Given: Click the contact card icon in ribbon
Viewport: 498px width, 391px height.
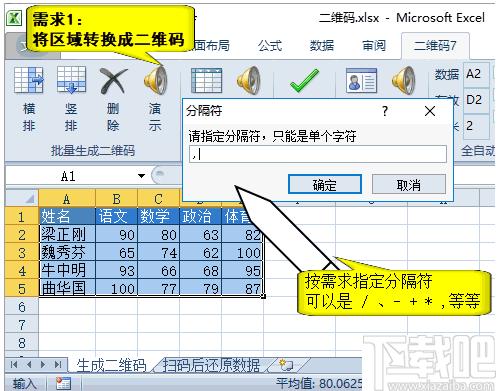Looking at the screenshot, I should coord(361,80).
